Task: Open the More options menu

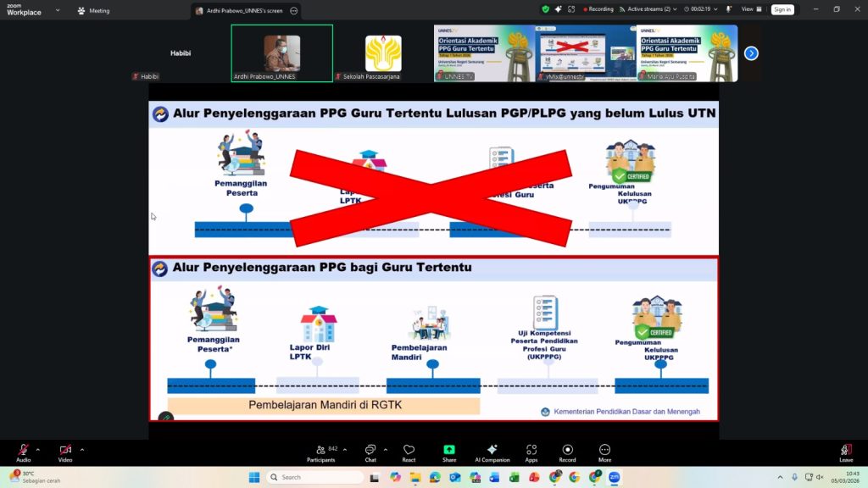Action: coord(604,450)
